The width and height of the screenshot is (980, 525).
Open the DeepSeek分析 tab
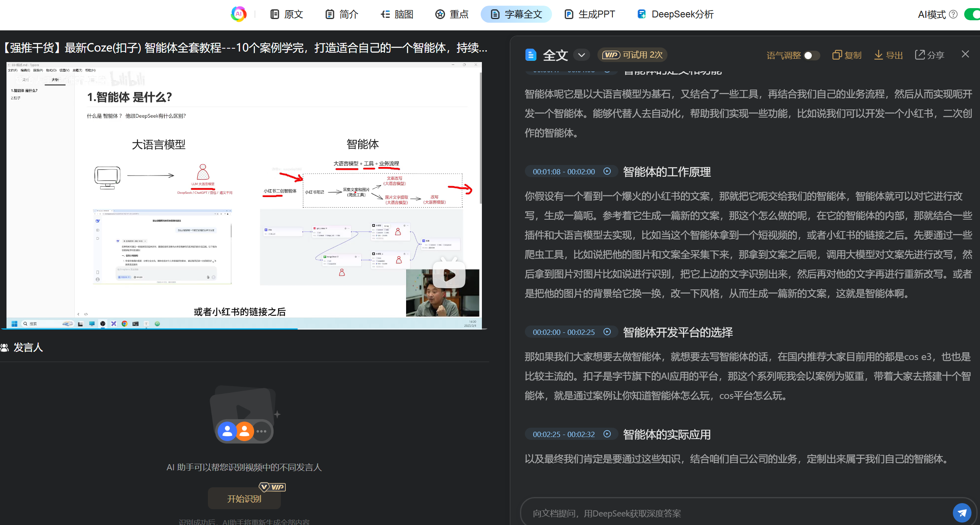pos(675,15)
